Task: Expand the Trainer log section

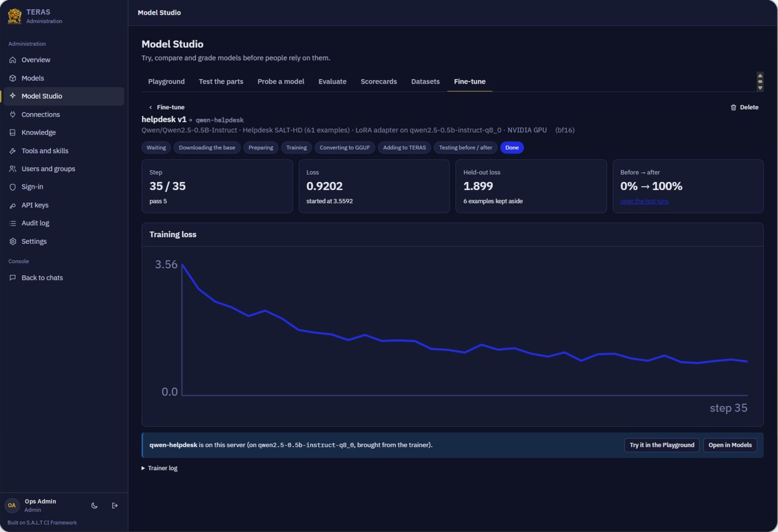Action: point(159,468)
